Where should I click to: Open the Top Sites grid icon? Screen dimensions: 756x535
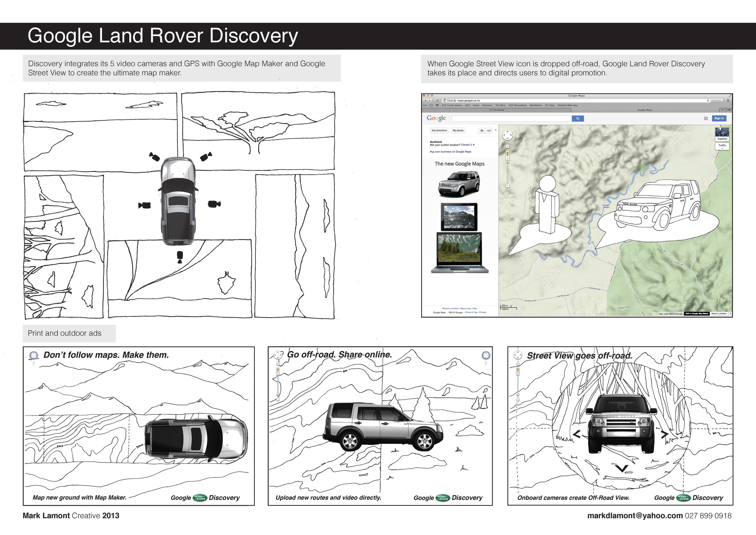(x=437, y=106)
